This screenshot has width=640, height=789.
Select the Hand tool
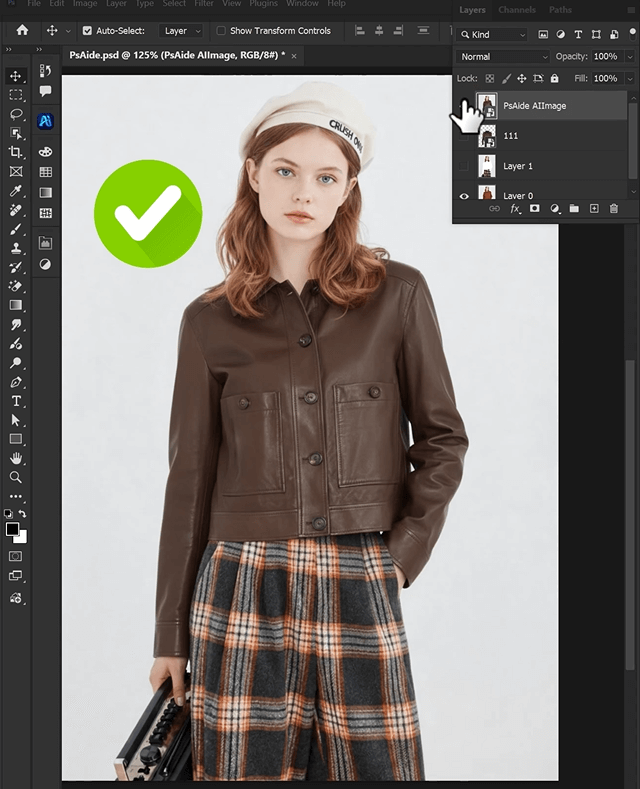click(x=15, y=458)
